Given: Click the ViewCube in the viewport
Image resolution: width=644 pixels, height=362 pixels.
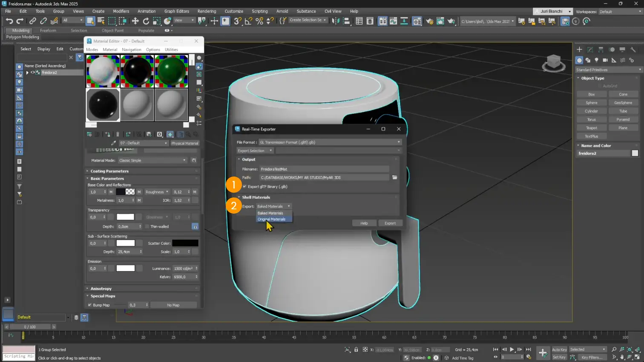Looking at the screenshot, I should tap(553, 63).
